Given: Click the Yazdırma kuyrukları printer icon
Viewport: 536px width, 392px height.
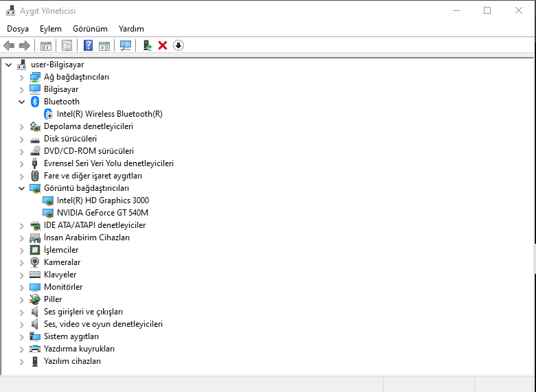Looking at the screenshot, I should 35,349.
